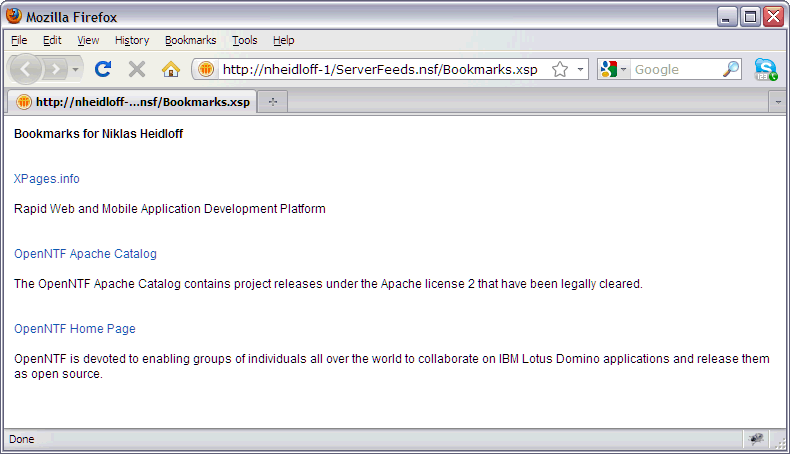Click the status bar add-on icon
790x454 pixels.
756,439
